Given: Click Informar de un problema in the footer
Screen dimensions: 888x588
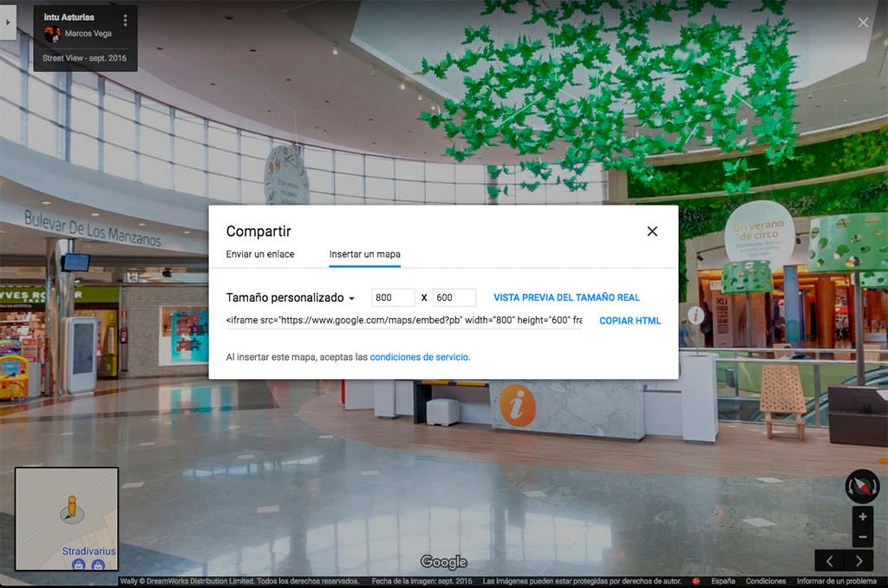Looking at the screenshot, I should (x=836, y=581).
